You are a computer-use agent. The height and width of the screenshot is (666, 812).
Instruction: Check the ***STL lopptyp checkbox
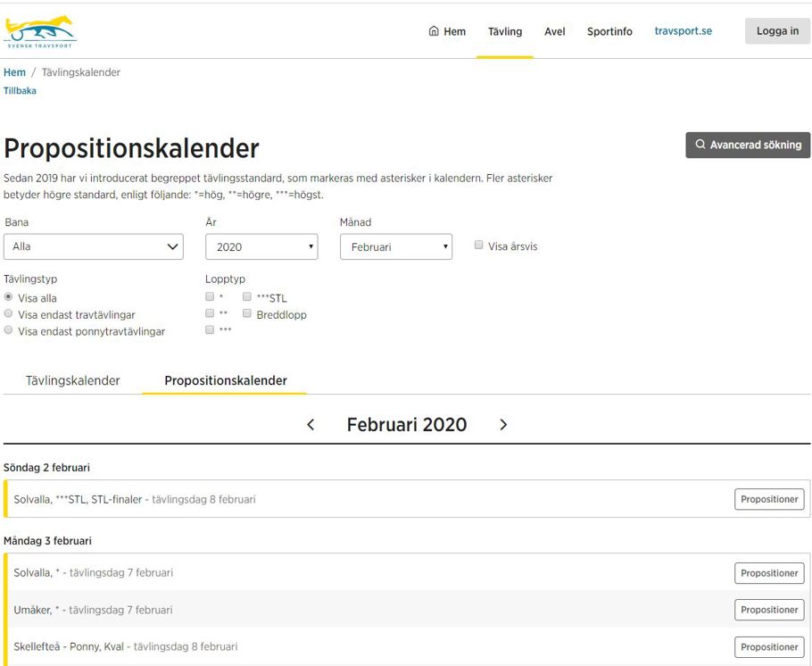[x=247, y=297]
